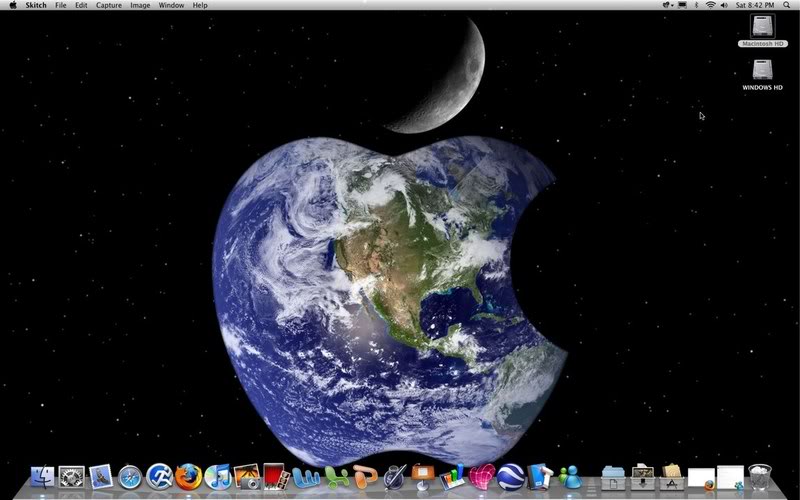Launch Safari from the Dock
The height and width of the screenshot is (500, 800).
[130, 478]
